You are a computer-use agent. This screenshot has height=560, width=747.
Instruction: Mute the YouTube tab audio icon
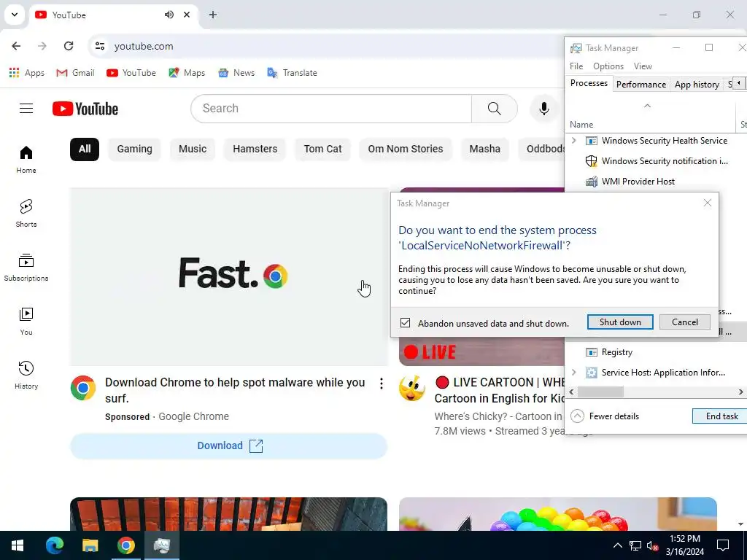169,15
